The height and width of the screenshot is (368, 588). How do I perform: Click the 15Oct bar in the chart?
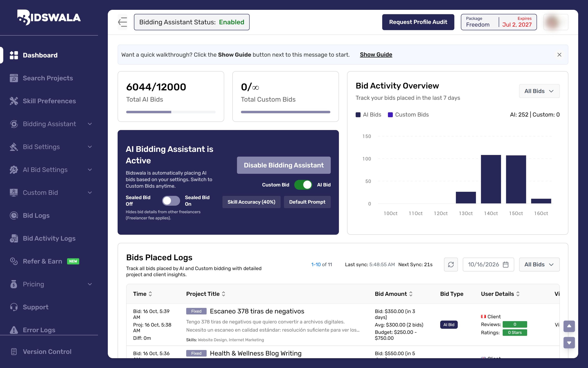coord(516,179)
